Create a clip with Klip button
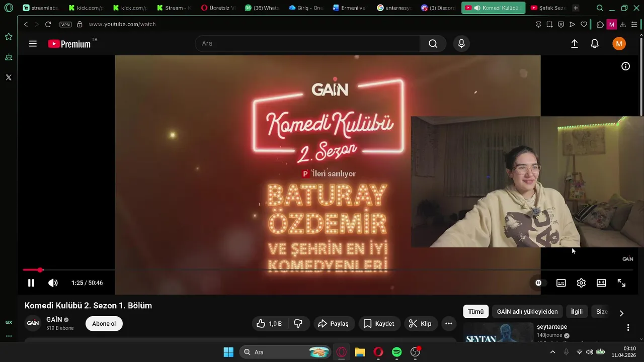The image size is (644, 362). 420,324
